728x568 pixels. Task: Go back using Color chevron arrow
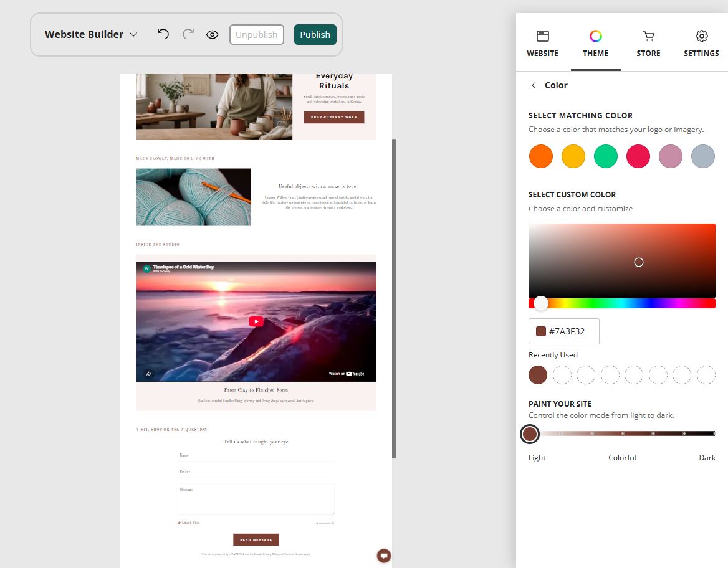coord(534,85)
